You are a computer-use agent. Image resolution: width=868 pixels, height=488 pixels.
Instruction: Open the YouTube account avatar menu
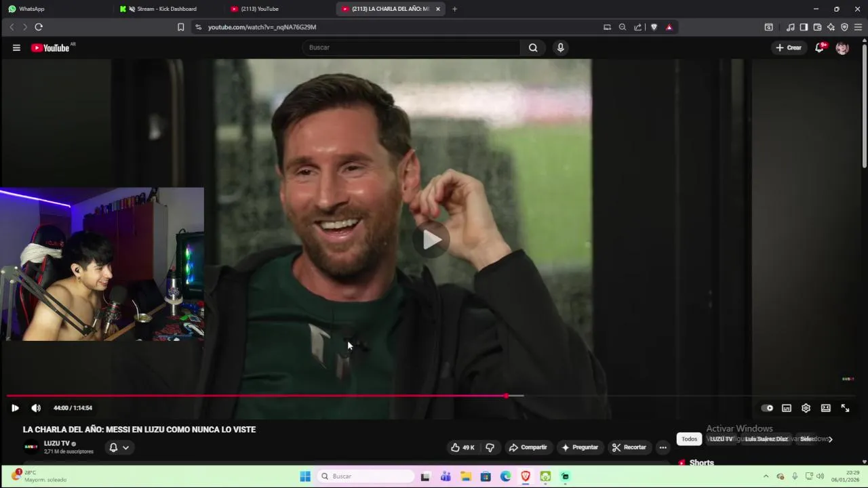(842, 47)
